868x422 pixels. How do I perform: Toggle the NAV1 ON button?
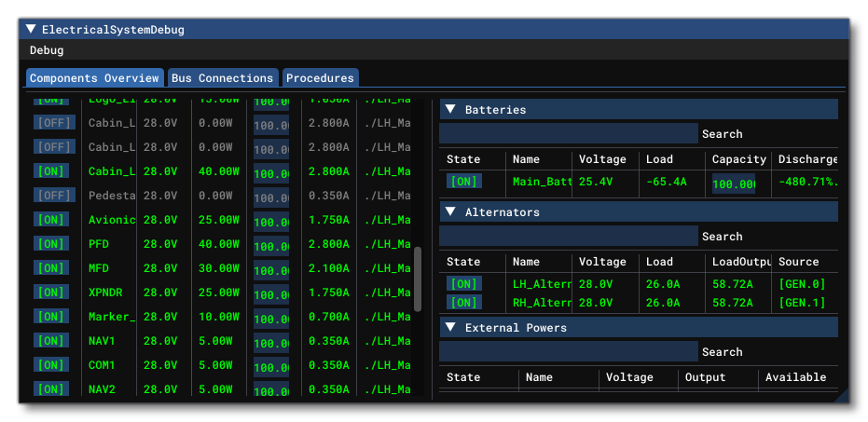point(51,341)
